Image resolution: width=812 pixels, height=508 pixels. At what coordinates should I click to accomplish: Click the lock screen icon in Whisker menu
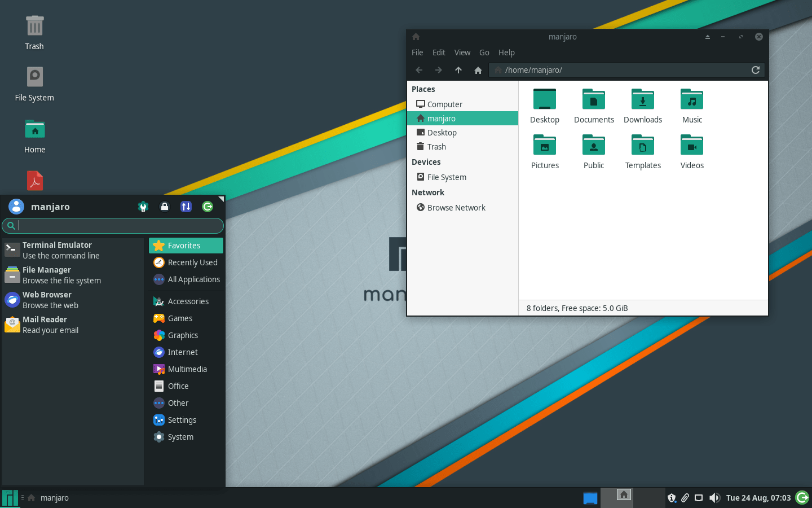(x=165, y=207)
